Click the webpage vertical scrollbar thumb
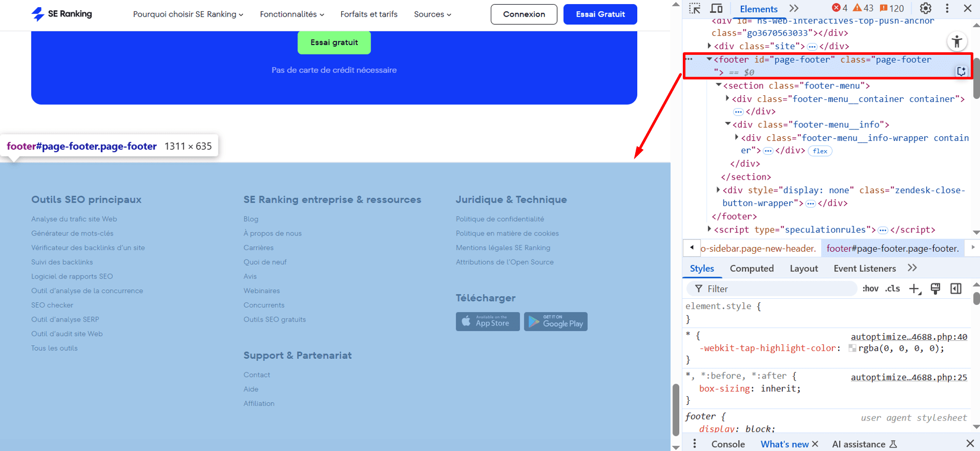The image size is (980, 451). point(676,410)
